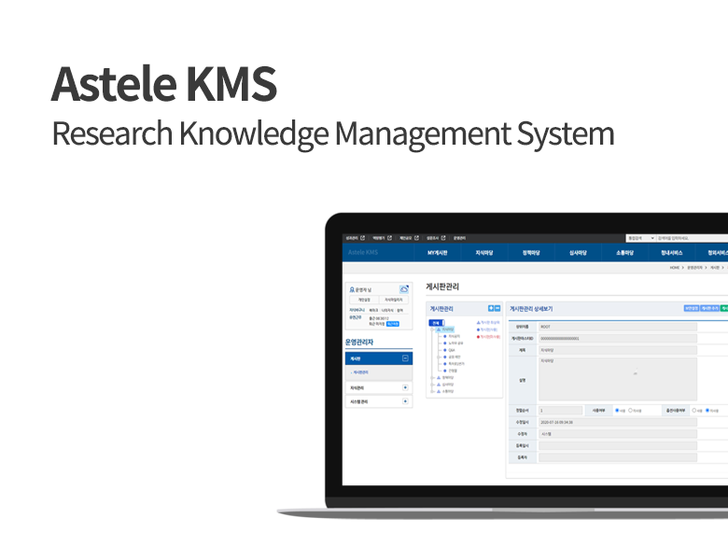Click the 전체 tab above the board tree

435,323
